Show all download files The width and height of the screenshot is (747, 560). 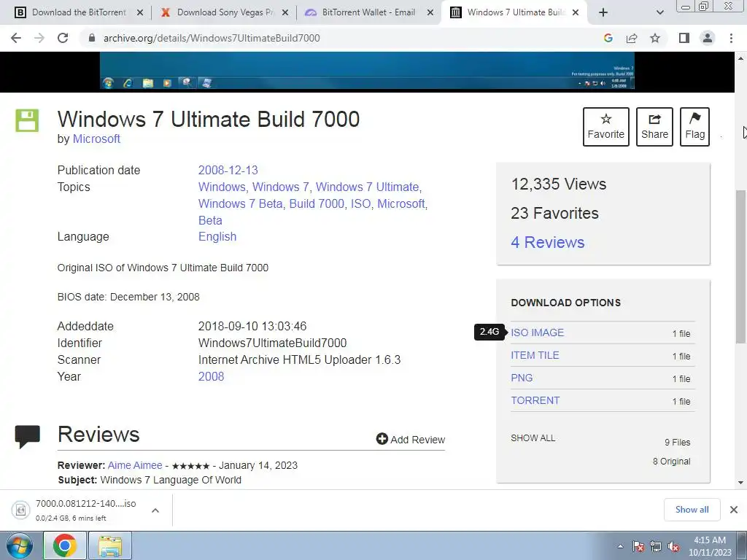click(533, 438)
